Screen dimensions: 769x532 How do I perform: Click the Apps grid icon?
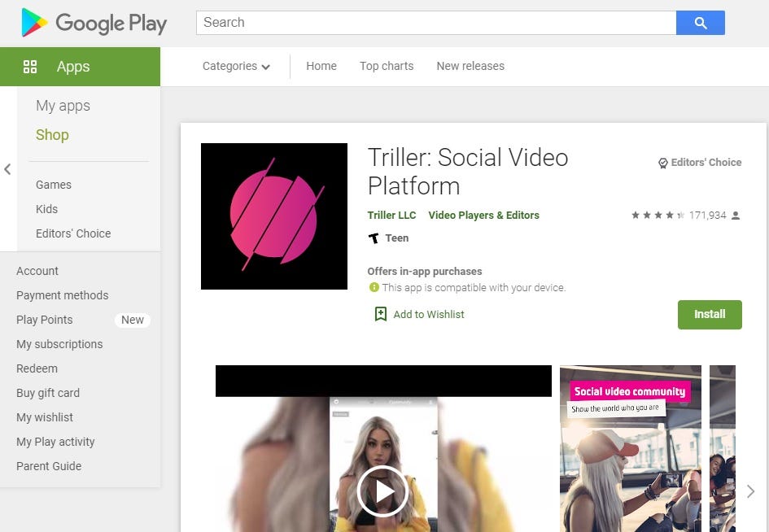pyautogui.click(x=30, y=67)
